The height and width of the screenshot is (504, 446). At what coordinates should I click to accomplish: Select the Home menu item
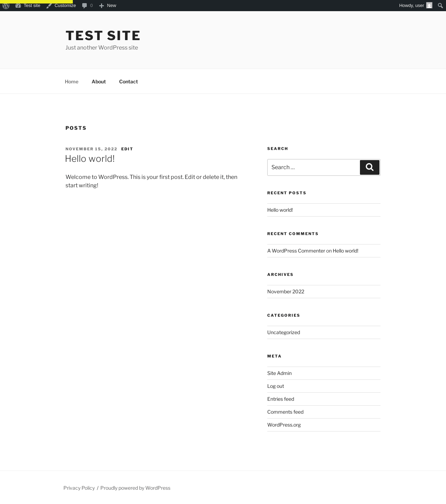pyautogui.click(x=71, y=82)
